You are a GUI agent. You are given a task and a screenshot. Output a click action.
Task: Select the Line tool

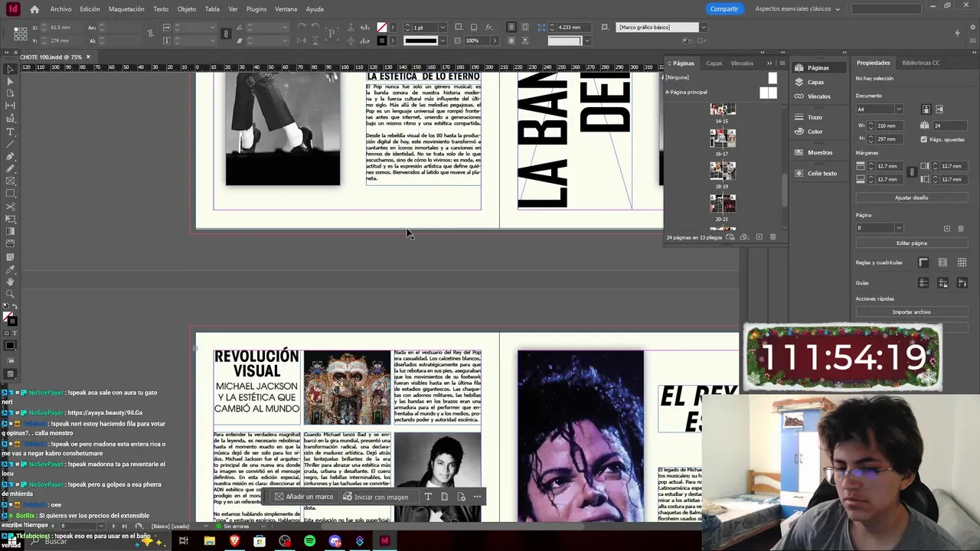[11, 144]
